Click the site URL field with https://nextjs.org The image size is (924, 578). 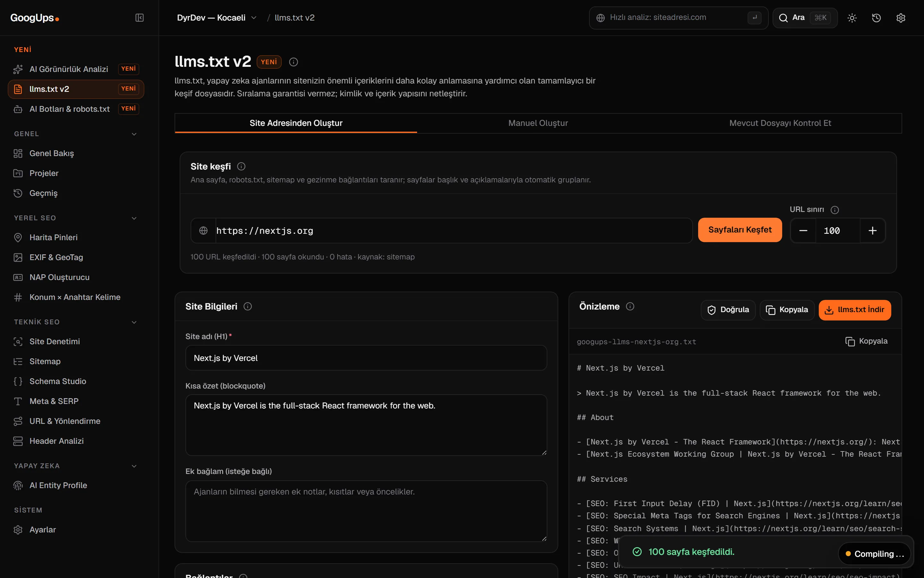tap(454, 231)
